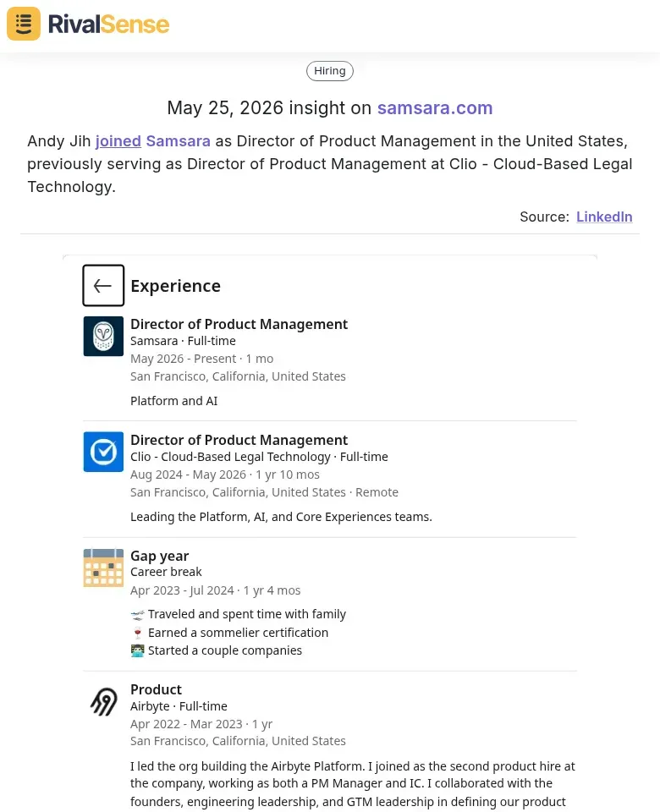Click the 'Career break' subtitle
The image size is (660, 812).
166,572
